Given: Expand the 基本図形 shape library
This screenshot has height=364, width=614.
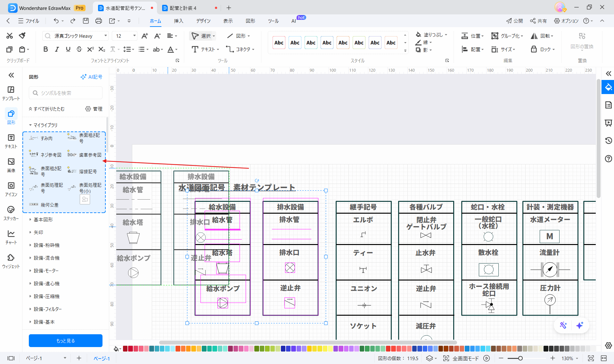Looking at the screenshot, I should click(x=43, y=219).
